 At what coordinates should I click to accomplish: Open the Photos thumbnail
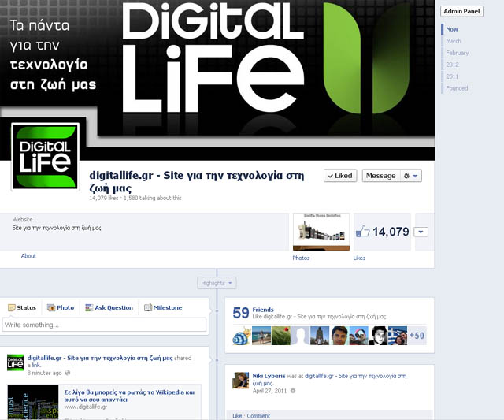321,232
